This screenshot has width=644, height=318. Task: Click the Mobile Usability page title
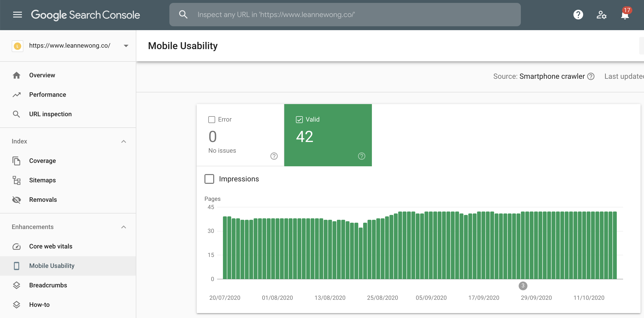click(x=183, y=46)
